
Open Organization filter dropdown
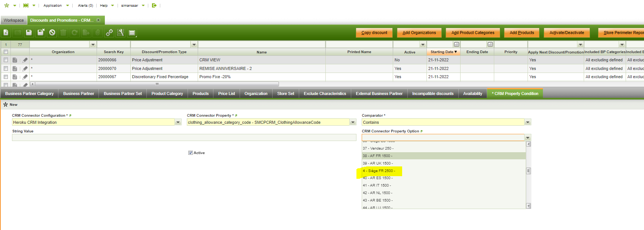pyautogui.click(x=93, y=45)
